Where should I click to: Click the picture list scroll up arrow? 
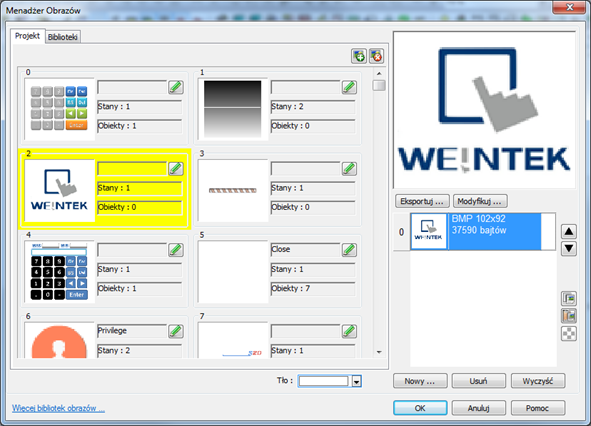coord(379,74)
